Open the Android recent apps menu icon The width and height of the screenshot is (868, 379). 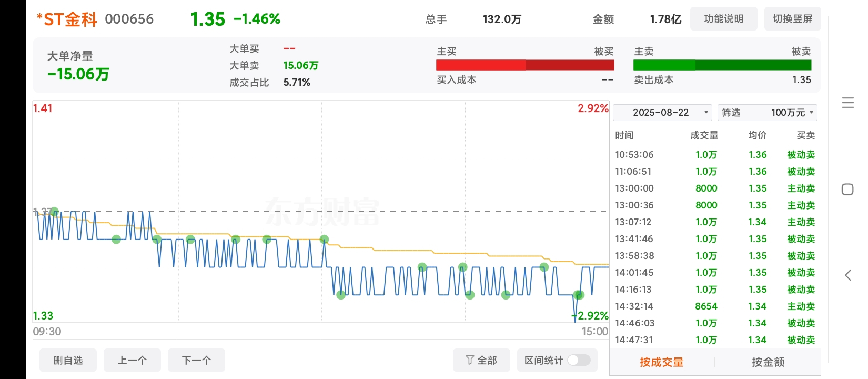pos(847,103)
